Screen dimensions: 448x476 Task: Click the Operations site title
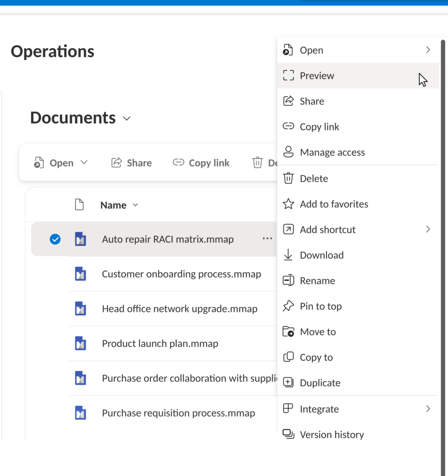[53, 51]
